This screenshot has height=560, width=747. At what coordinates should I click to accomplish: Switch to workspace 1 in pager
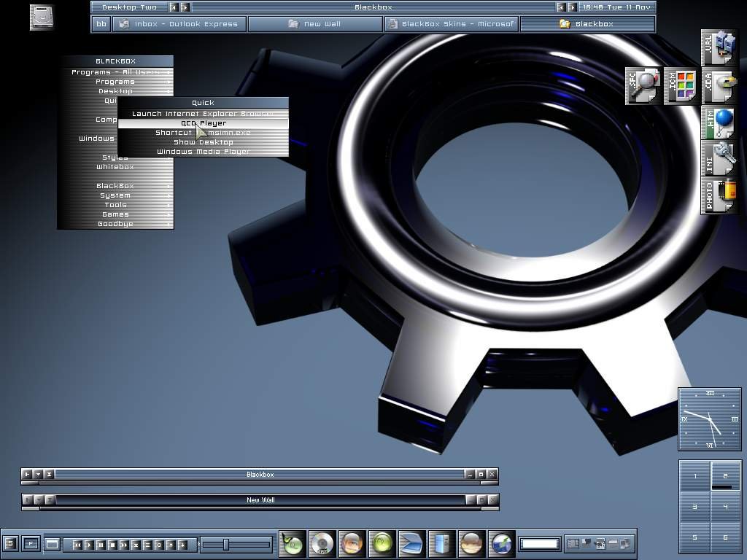tap(694, 476)
